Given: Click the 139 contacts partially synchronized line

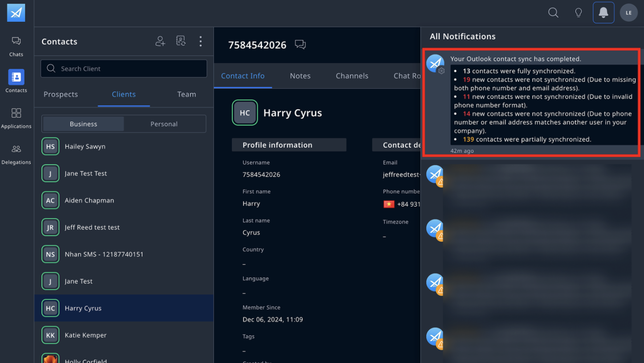Looking at the screenshot, I should tap(527, 140).
